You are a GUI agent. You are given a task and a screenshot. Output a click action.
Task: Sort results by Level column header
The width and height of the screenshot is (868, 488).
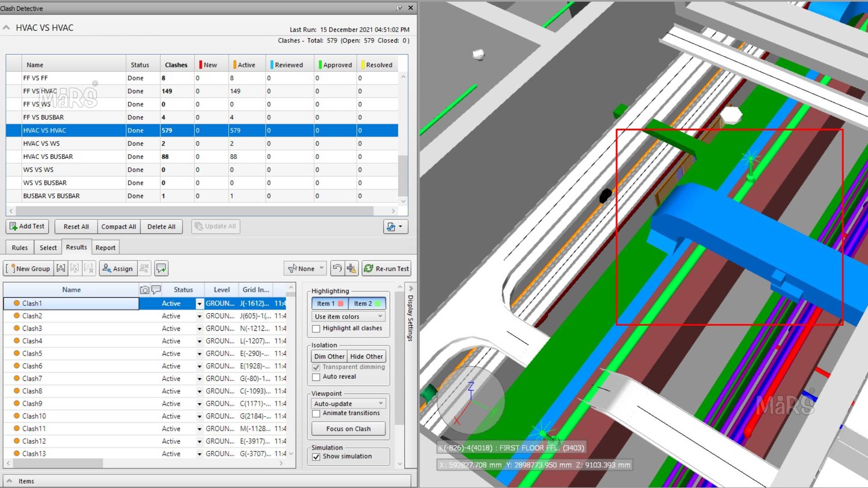222,290
